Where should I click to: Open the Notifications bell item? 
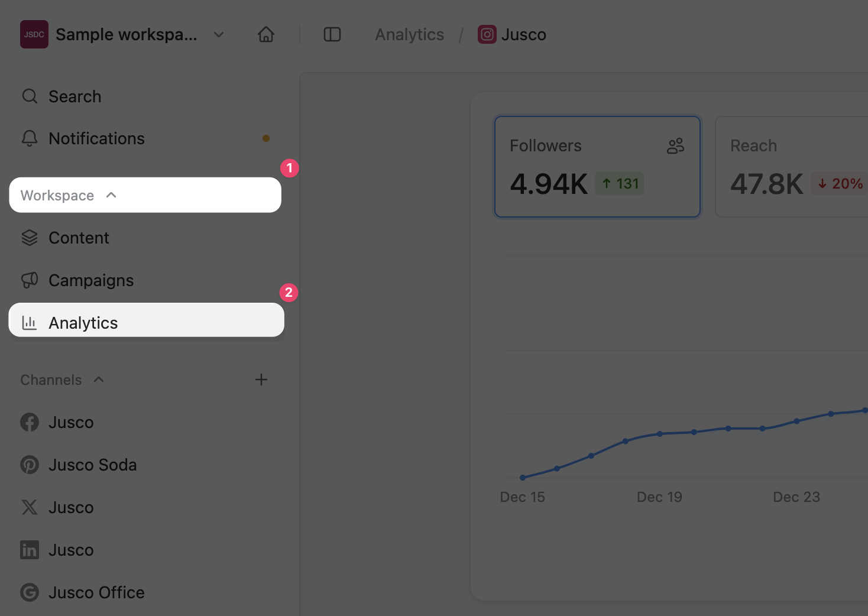click(96, 138)
